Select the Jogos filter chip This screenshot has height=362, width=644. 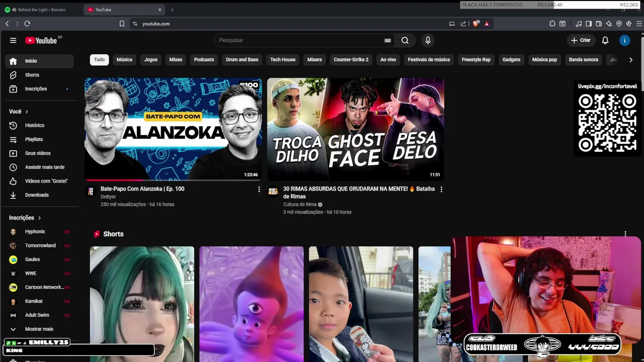151,60
